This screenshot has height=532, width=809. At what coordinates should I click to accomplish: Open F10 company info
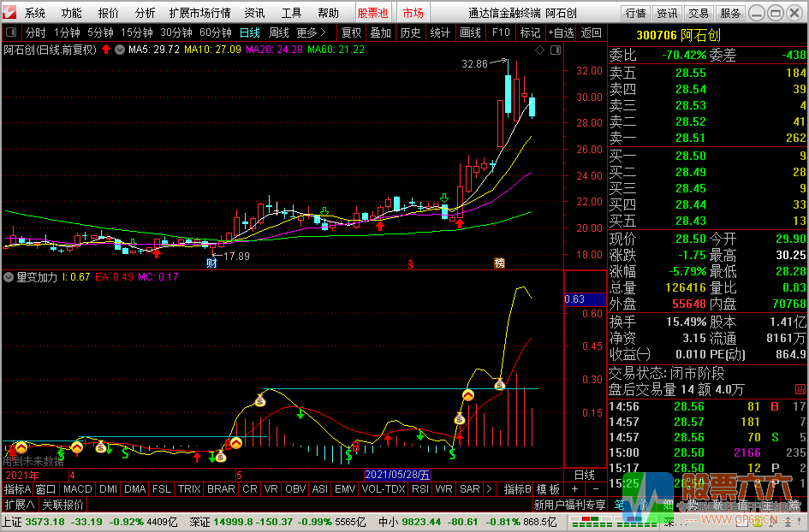click(x=501, y=33)
